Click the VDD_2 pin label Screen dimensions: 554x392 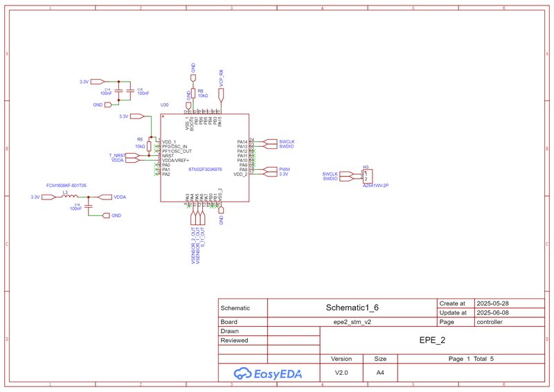pyautogui.click(x=240, y=175)
